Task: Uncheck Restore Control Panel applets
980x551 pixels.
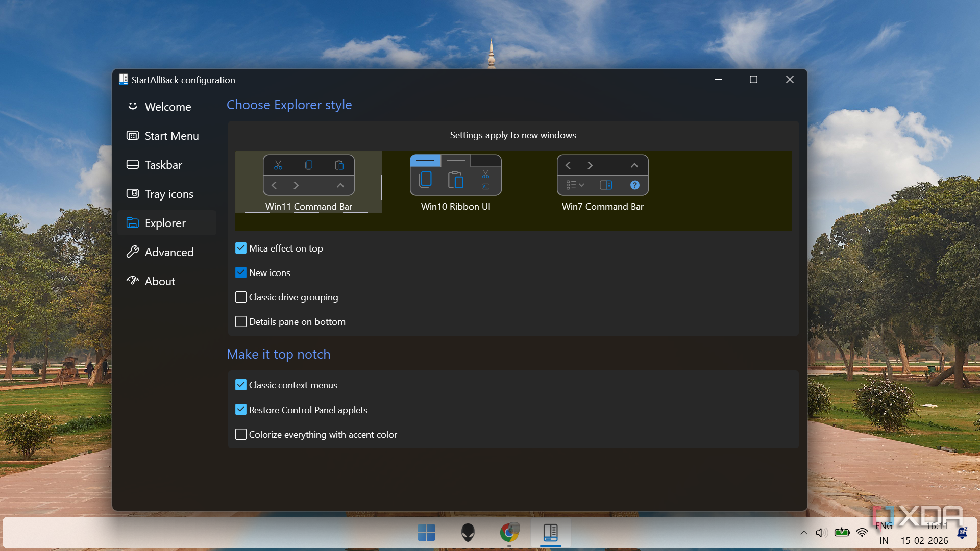Action: pyautogui.click(x=241, y=410)
